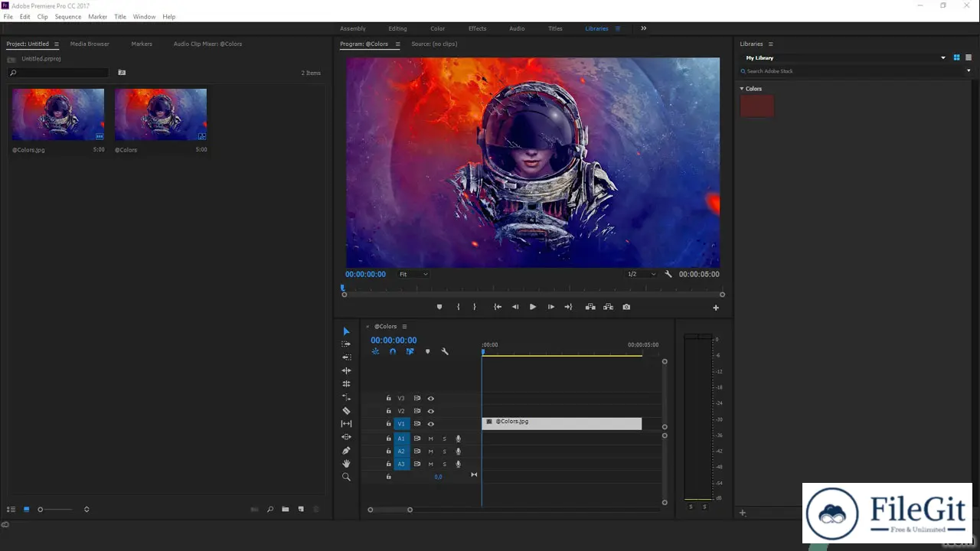Screen dimensions: 980x551
Task: Select the Selection tool arrow
Action: point(346,331)
